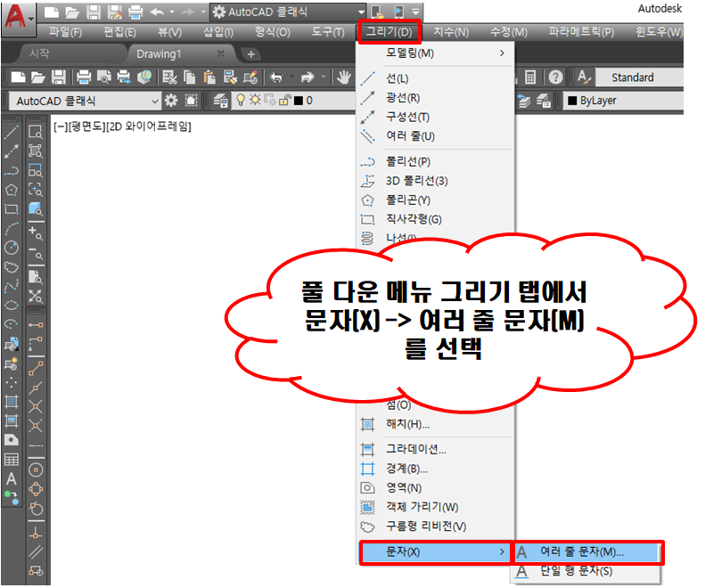This screenshot has height=588, width=705.
Task: Click the Paste clipboard icon in Standard toolbar
Action: [209, 78]
